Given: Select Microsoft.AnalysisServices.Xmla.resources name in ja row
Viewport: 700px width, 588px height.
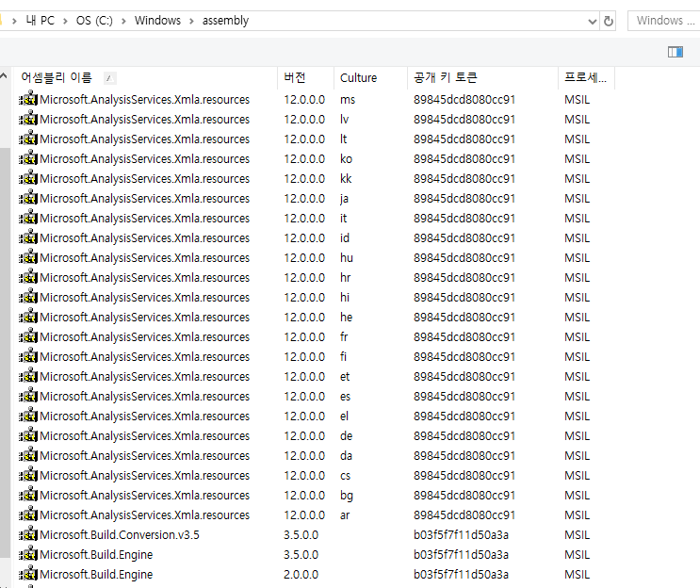Looking at the screenshot, I should coord(145,198).
